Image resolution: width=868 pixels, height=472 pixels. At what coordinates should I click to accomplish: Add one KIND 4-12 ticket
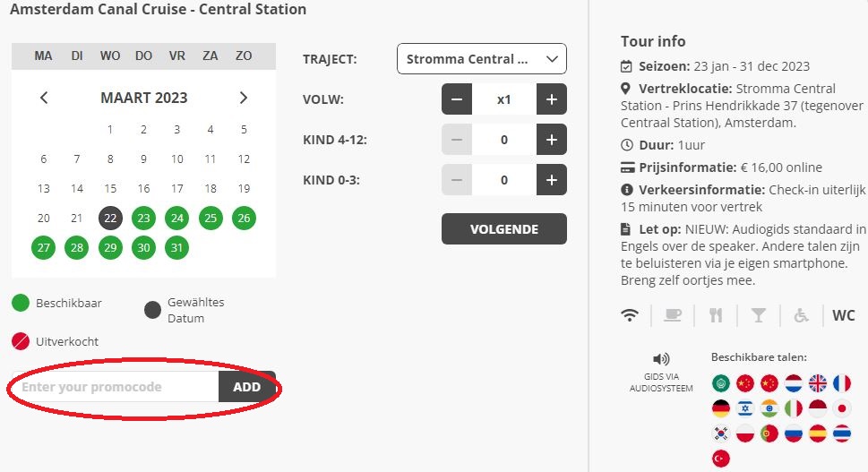(x=552, y=140)
